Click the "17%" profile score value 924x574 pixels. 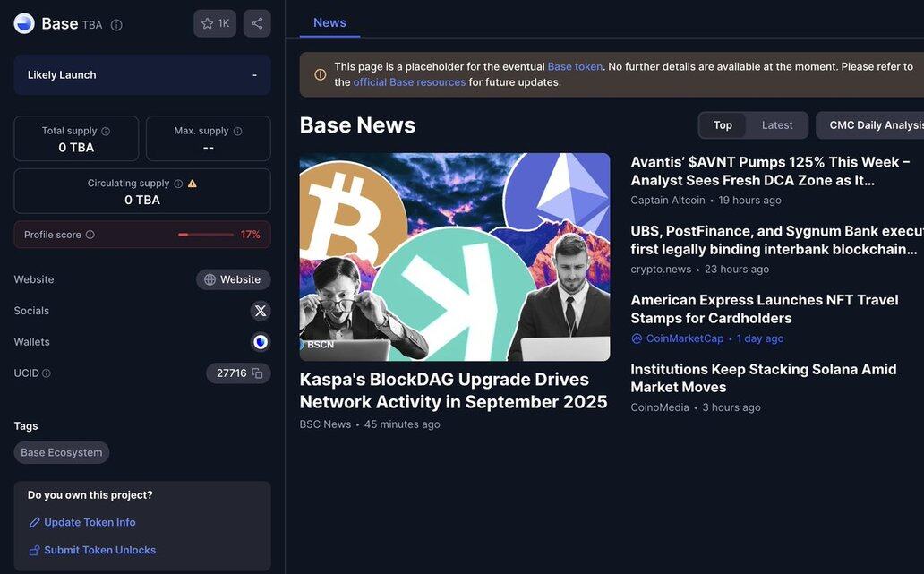click(x=251, y=235)
